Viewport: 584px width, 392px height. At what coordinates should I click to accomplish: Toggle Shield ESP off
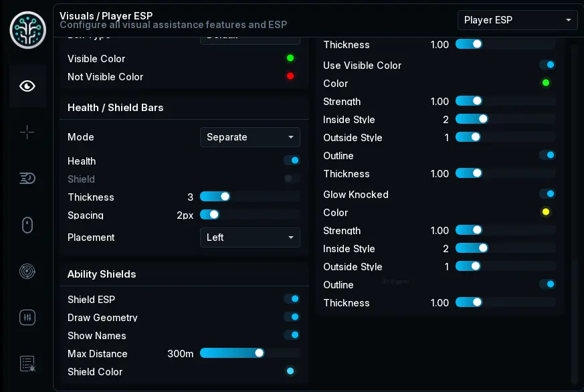(292, 299)
